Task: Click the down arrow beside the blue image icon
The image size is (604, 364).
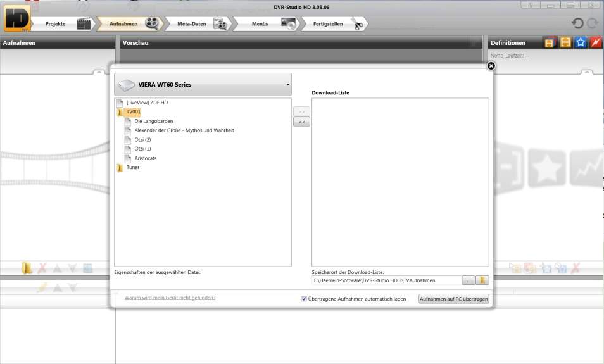Action: 72,268
